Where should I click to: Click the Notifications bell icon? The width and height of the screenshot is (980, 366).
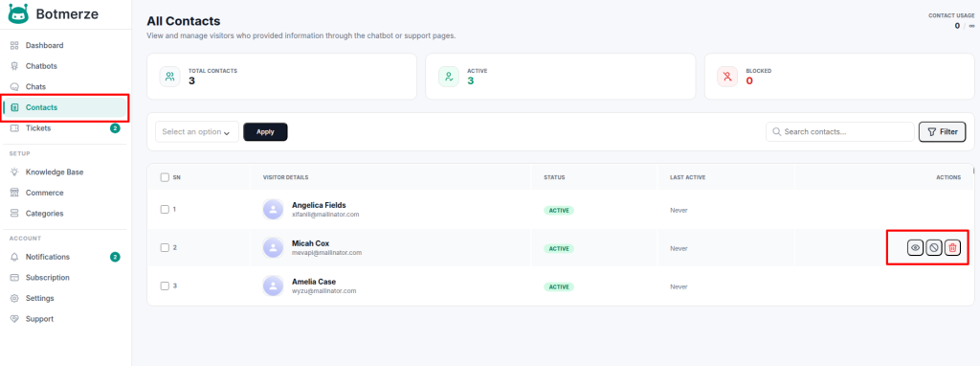click(x=15, y=257)
